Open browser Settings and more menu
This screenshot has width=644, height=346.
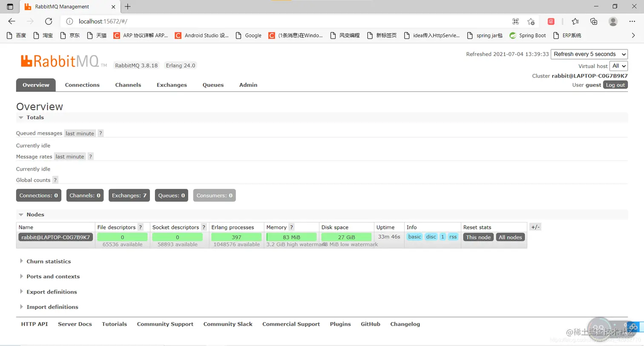(x=632, y=21)
